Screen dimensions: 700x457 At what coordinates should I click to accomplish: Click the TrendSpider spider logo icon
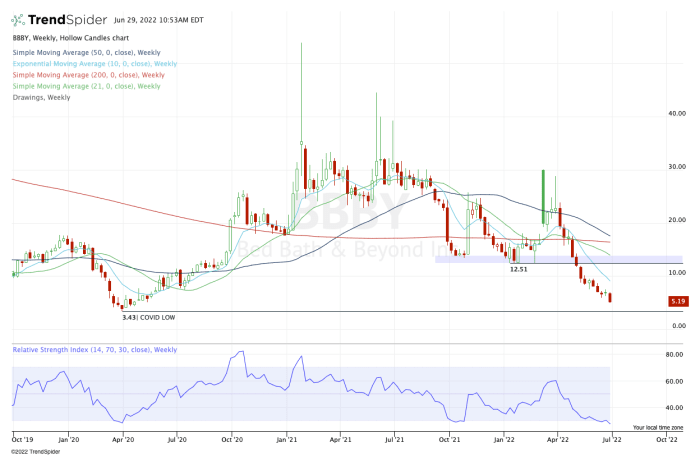(x=18, y=20)
